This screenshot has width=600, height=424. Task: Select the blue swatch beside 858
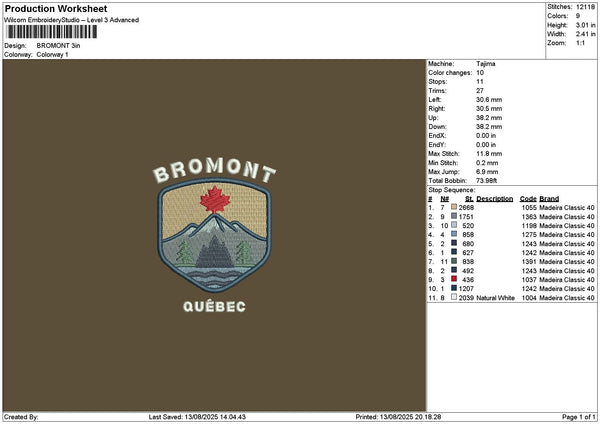(454, 234)
